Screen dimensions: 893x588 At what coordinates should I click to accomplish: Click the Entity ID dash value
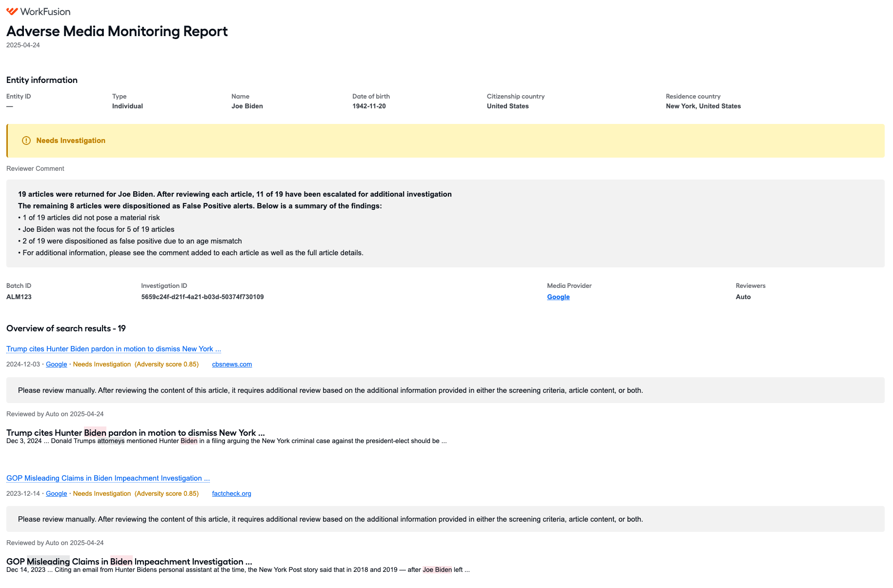coord(10,106)
